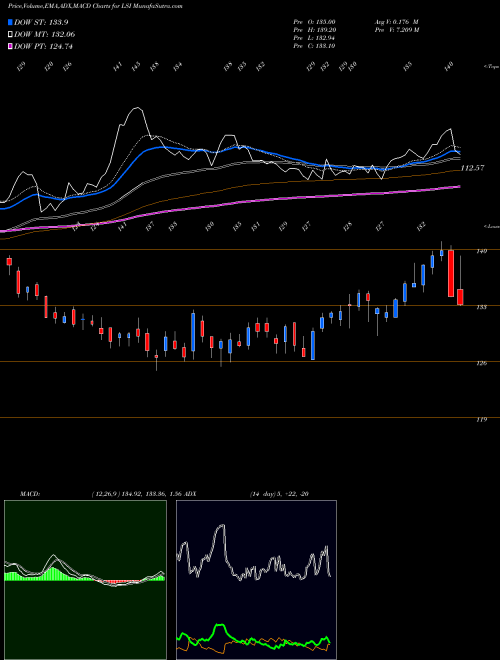Image resolution: width=500 pixels, height=660 pixels.
Task: Click the 126 price axis label
Action: pyautogui.click(x=481, y=363)
